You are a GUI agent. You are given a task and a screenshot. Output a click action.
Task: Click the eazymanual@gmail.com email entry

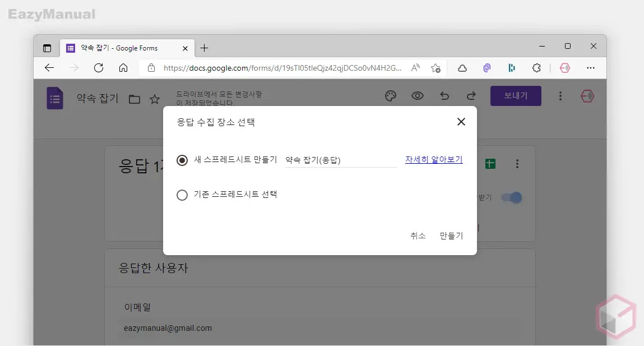(168, 328)
